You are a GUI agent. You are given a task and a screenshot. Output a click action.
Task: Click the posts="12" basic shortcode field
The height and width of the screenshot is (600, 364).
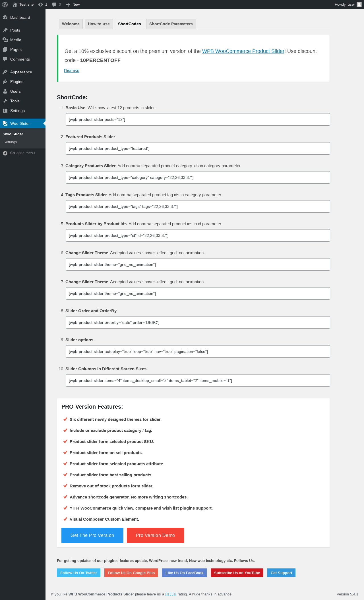pyautogui.click(x=198, y=119)
